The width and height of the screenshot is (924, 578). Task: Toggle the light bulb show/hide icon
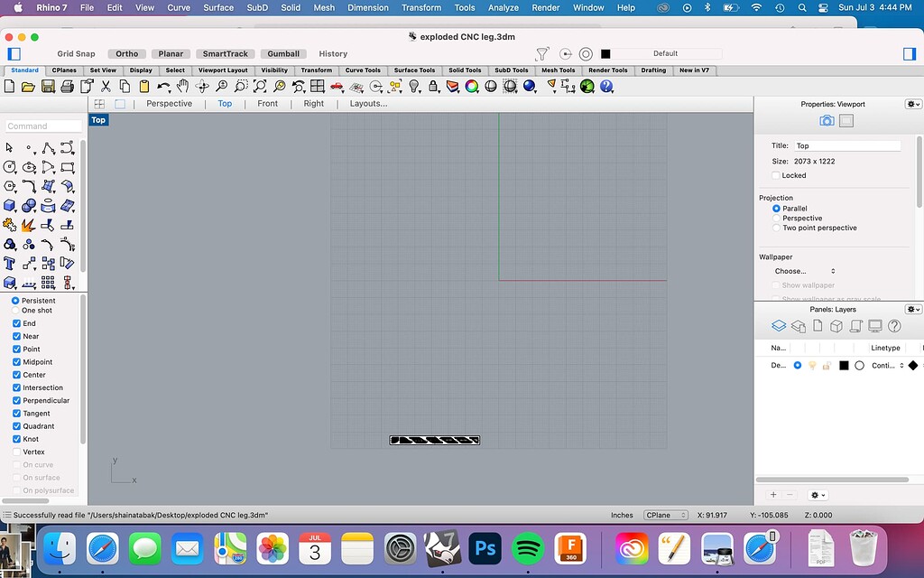point(414,87)
